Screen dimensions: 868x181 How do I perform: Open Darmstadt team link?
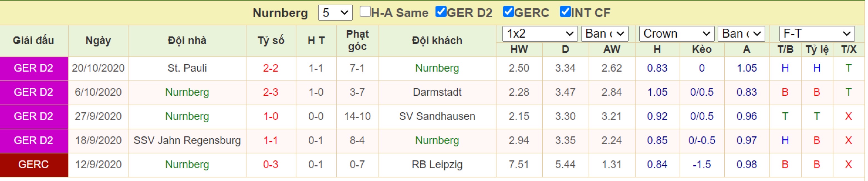[x=437, y=92]
